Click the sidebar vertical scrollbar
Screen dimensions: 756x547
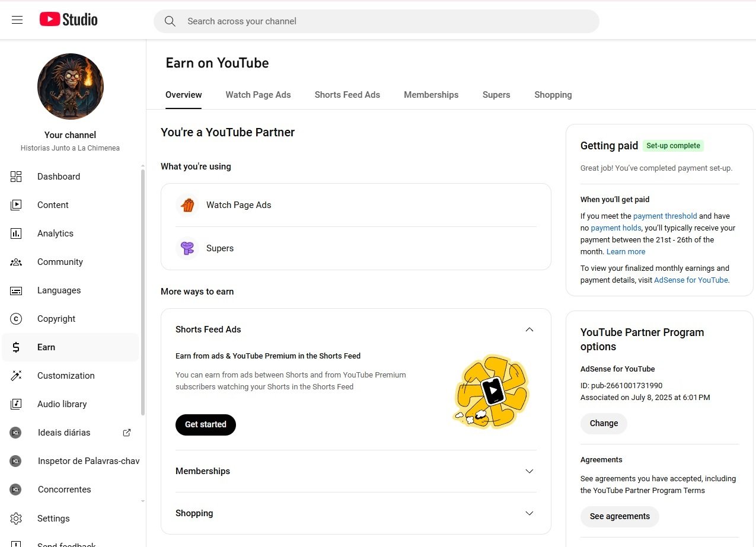click(142, 292)
